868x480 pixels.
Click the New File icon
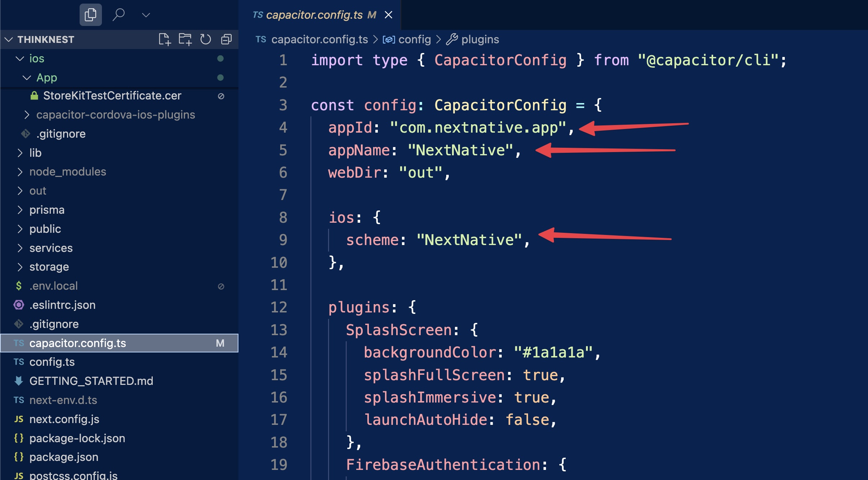tap(165, 39)
